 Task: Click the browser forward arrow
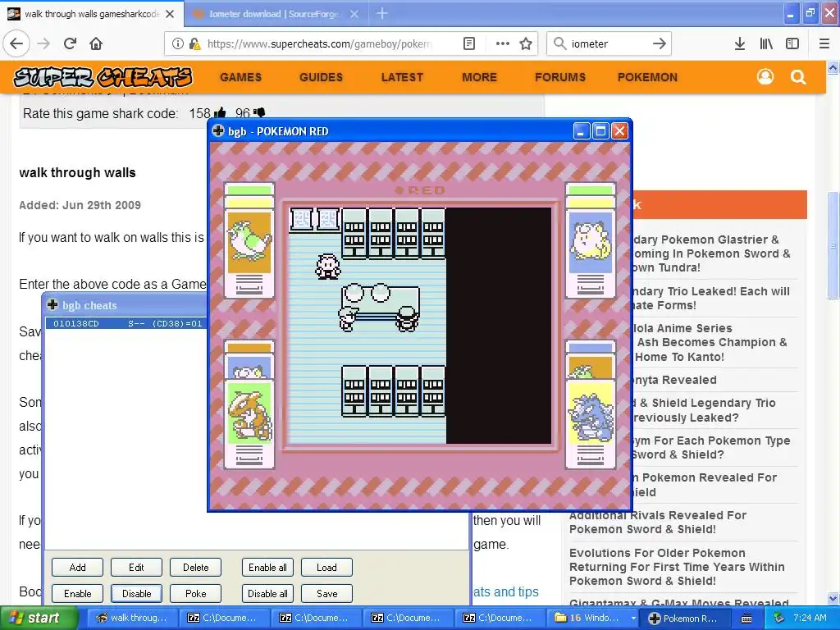click(44, 44)
